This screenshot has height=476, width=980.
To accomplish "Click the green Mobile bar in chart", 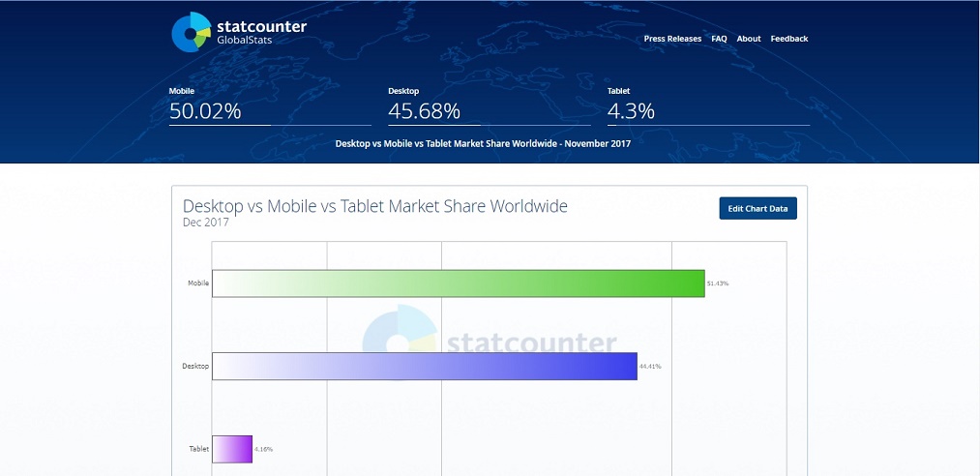I will coord(459,283).
